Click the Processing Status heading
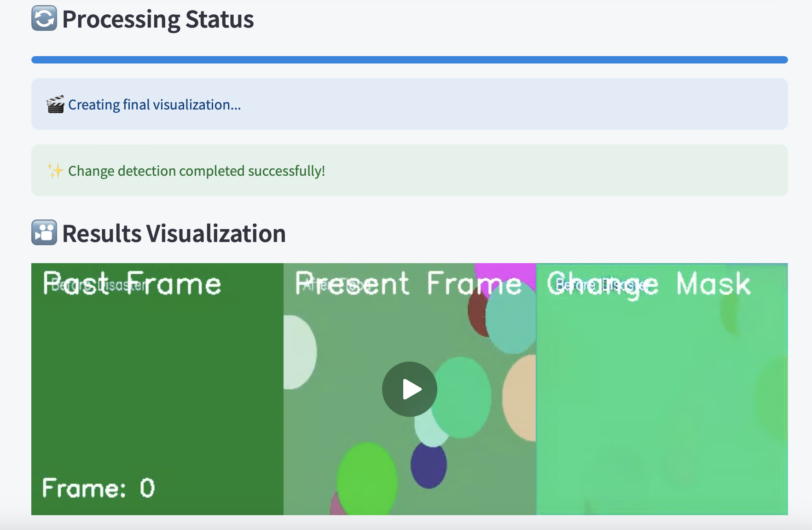The height and width of the screenshot is (530, 812). click(x=158, y=19)
